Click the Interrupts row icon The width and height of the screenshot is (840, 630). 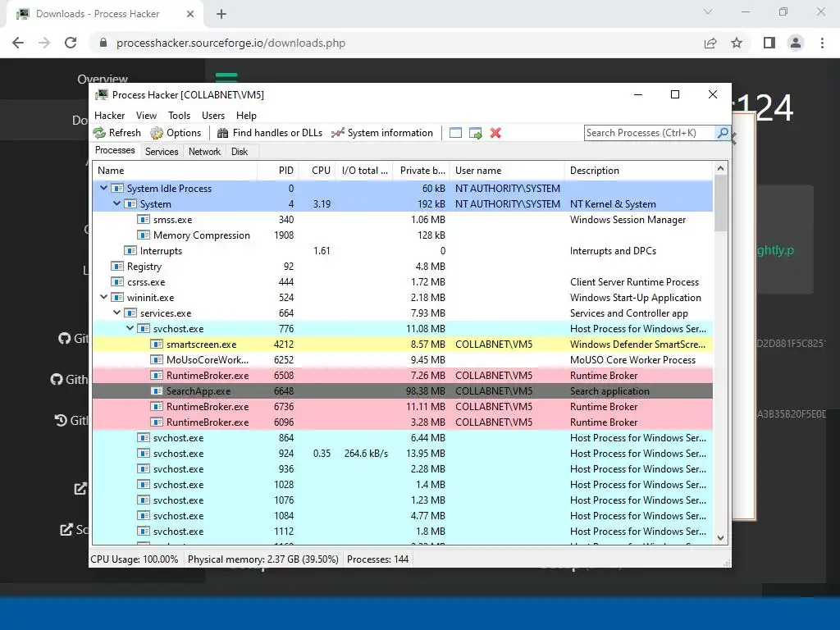click(x=130, y=251)
